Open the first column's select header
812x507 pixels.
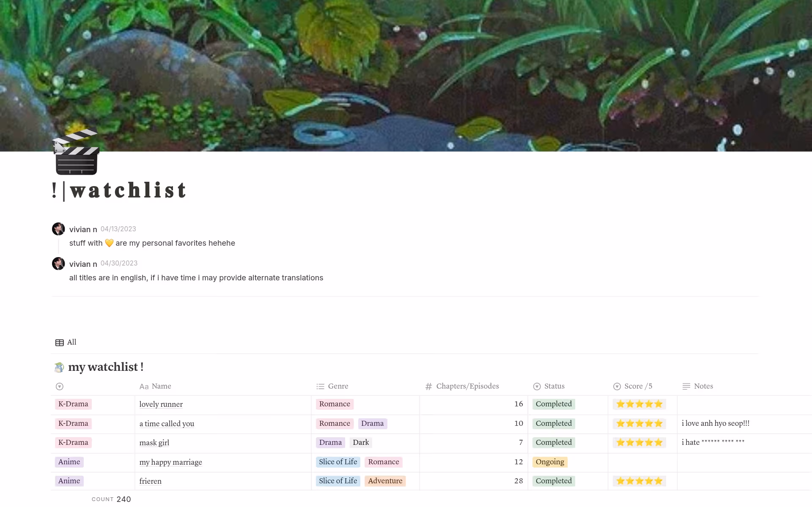tap(60, 386)
